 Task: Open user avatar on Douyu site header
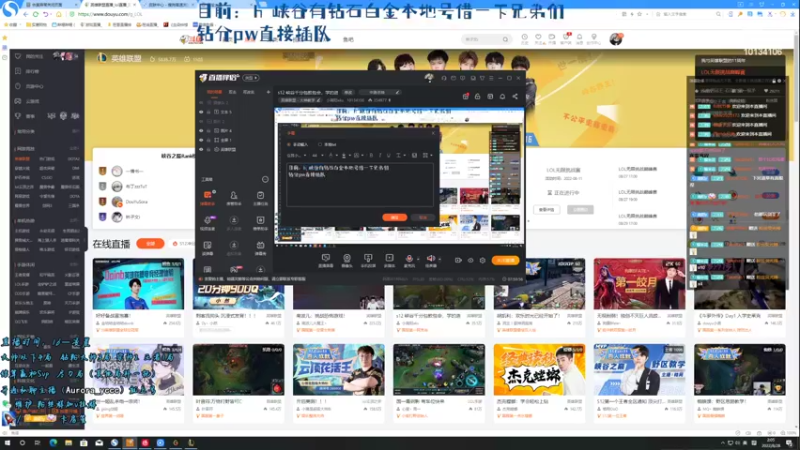click(x=616, y=39)
